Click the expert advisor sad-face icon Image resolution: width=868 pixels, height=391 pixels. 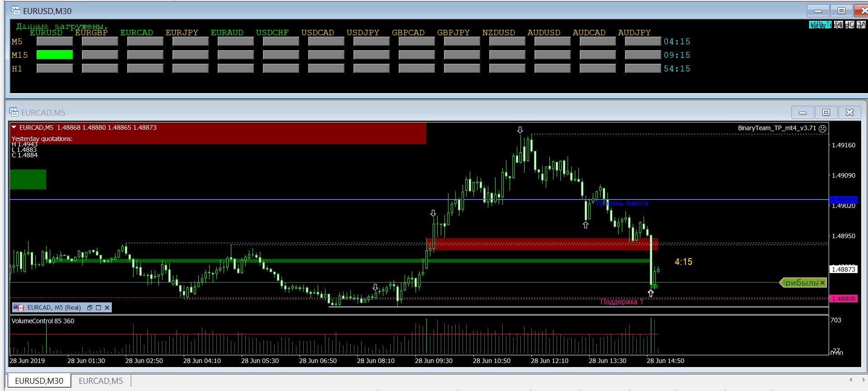click(823, 128)
